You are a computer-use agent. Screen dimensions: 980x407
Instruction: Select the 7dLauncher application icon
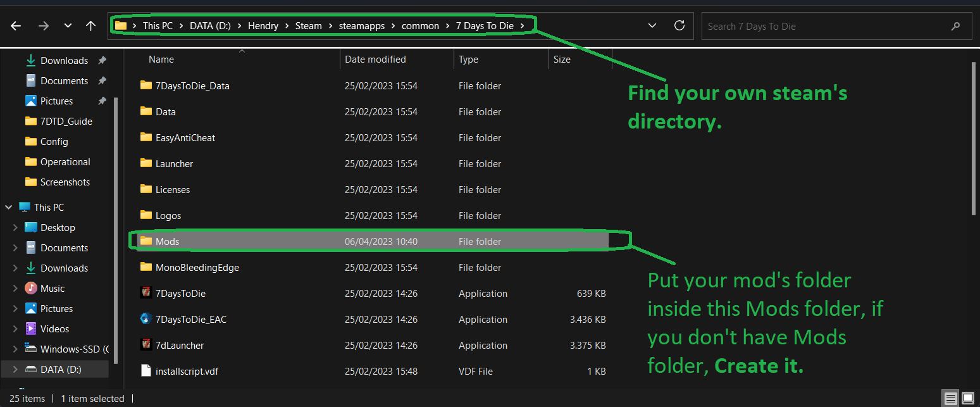[x=146, y=345]
